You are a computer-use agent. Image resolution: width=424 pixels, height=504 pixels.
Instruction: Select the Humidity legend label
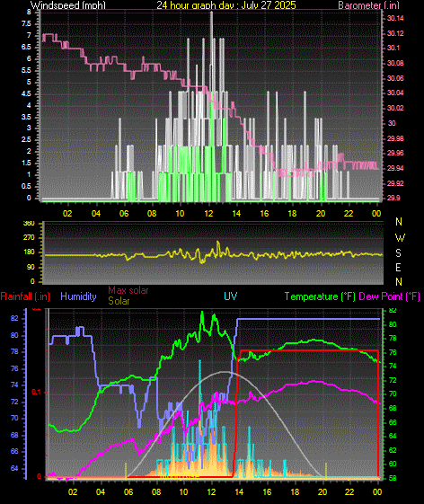[x=78, y=296]
